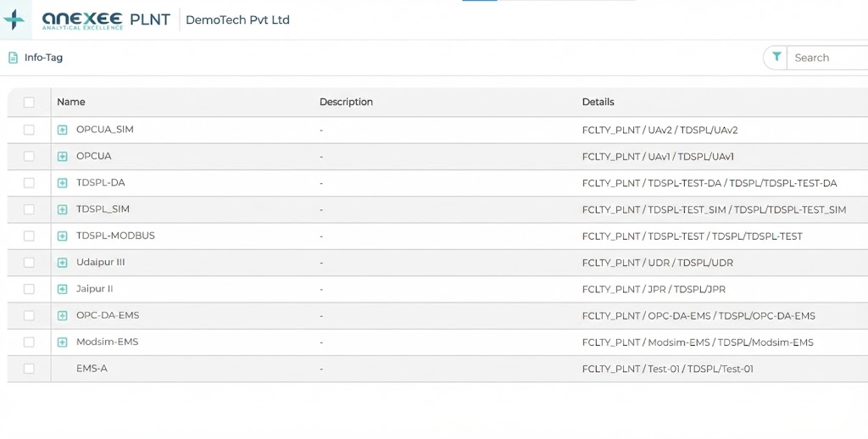Click the Description column header
Image resolution: width=868 pixels, height=439 pixels.
pos(346,103)
